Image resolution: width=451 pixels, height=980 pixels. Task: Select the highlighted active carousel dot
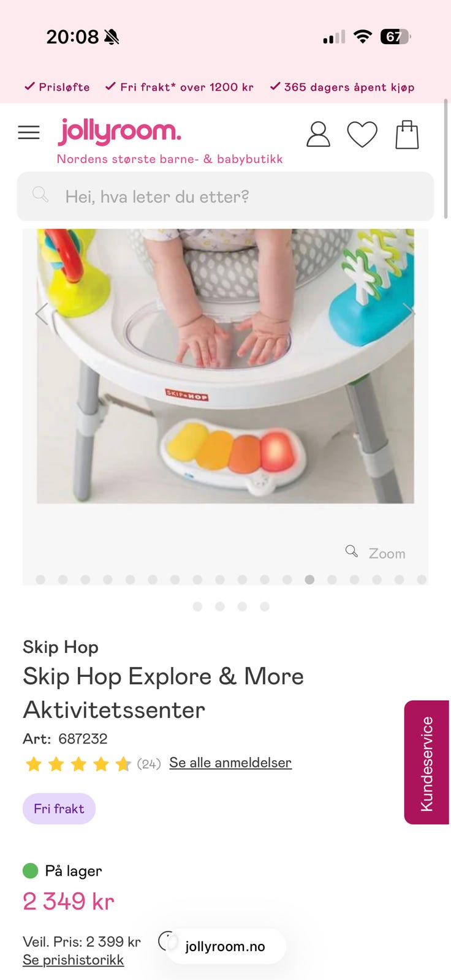tap(309, 579)
